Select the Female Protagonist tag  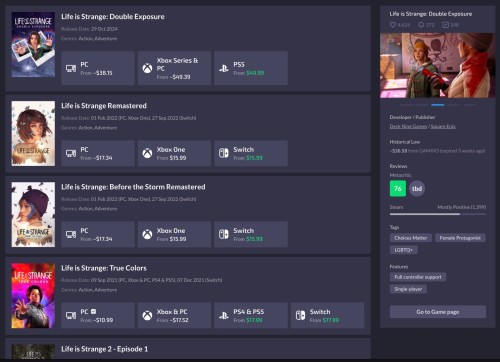click(460, 238)
